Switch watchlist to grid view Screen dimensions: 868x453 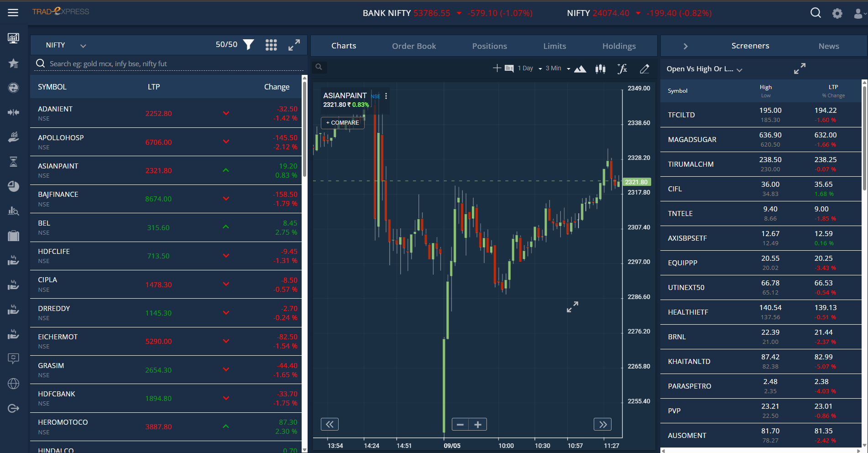tap(271, 45)
